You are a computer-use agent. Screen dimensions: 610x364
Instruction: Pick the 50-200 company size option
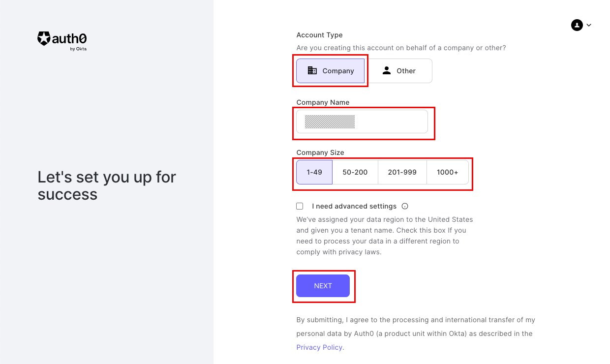355,172
